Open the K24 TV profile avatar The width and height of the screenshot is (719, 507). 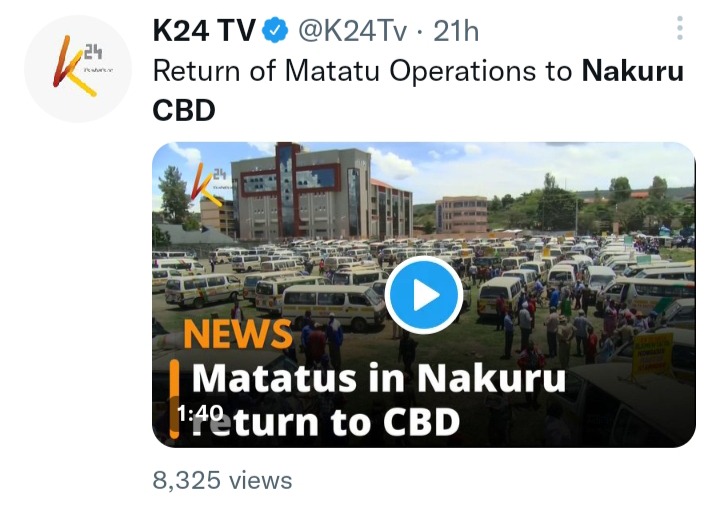(78, 69)
